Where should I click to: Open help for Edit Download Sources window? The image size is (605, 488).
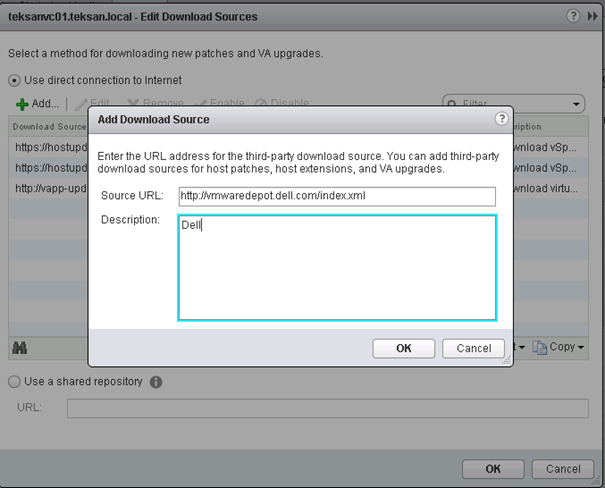[x=573, y=16]
